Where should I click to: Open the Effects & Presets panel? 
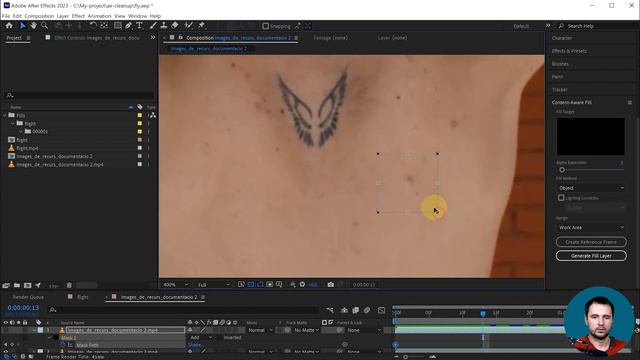pos(569,51)
